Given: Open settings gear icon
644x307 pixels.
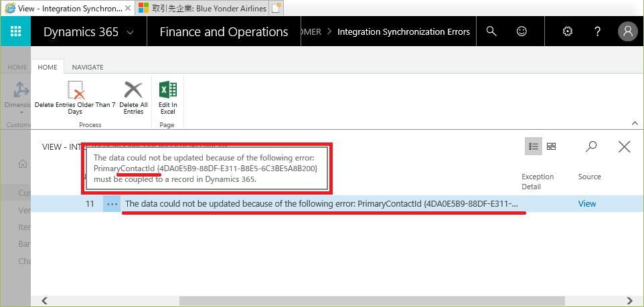Looking at the screenshot, I should (568, 31).
